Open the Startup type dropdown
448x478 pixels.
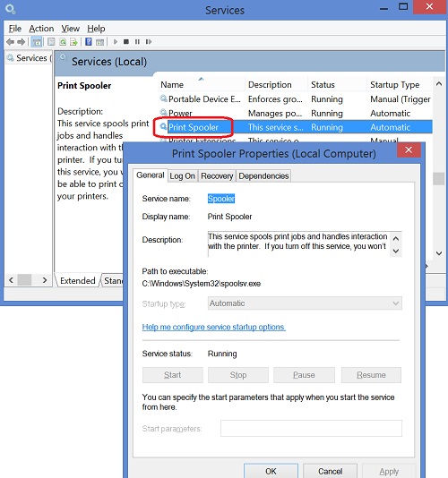305,303
